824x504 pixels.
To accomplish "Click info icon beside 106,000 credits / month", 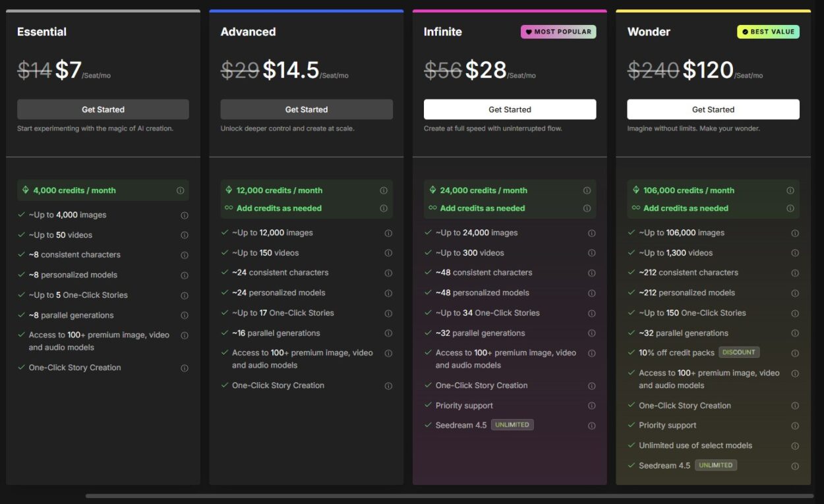I will [790, 190].
